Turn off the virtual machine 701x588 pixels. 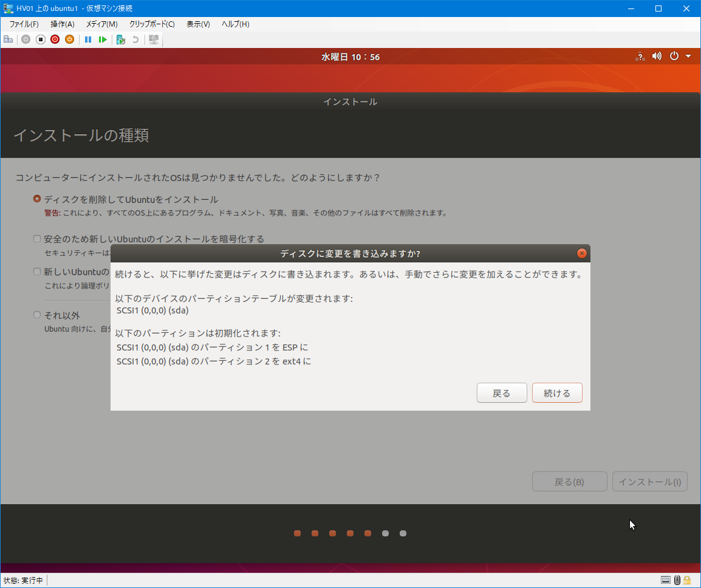(x=40, y=39)
